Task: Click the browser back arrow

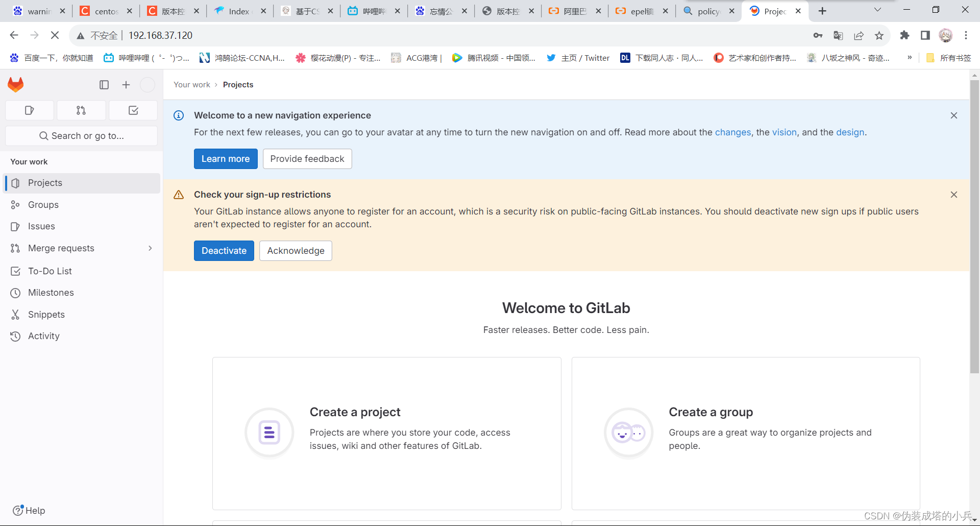Action: [14, 35]
